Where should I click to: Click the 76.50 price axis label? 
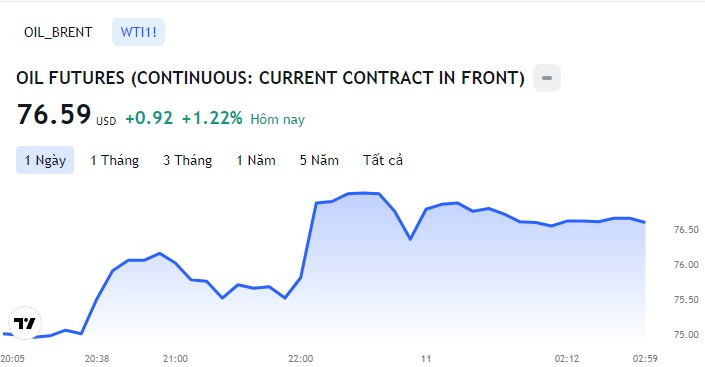click(x=686, y=230)
